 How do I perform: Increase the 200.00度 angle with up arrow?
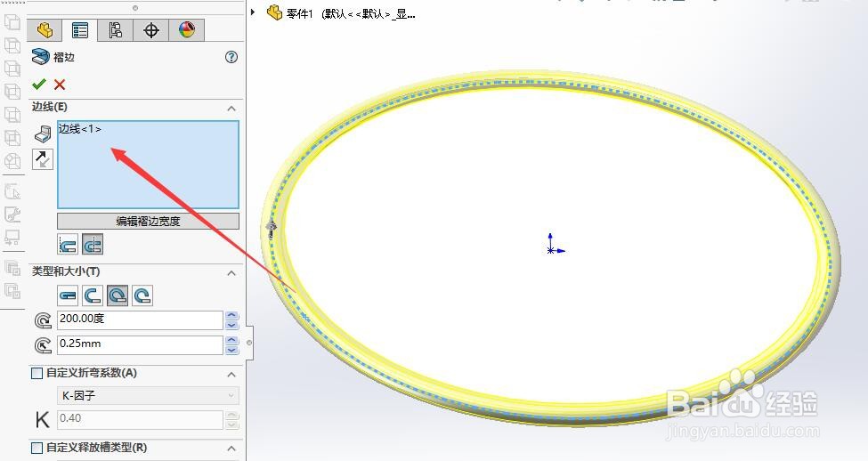[x=232, y=315]
